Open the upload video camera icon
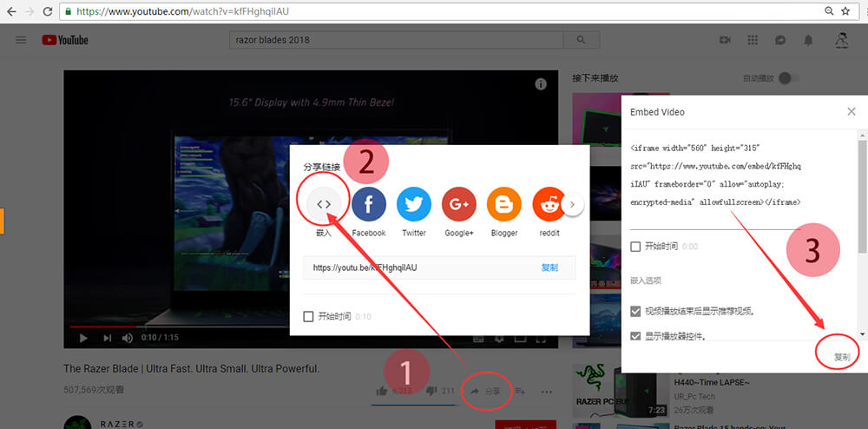Screen dimensions: 868x429 click(x=725, y=40)
